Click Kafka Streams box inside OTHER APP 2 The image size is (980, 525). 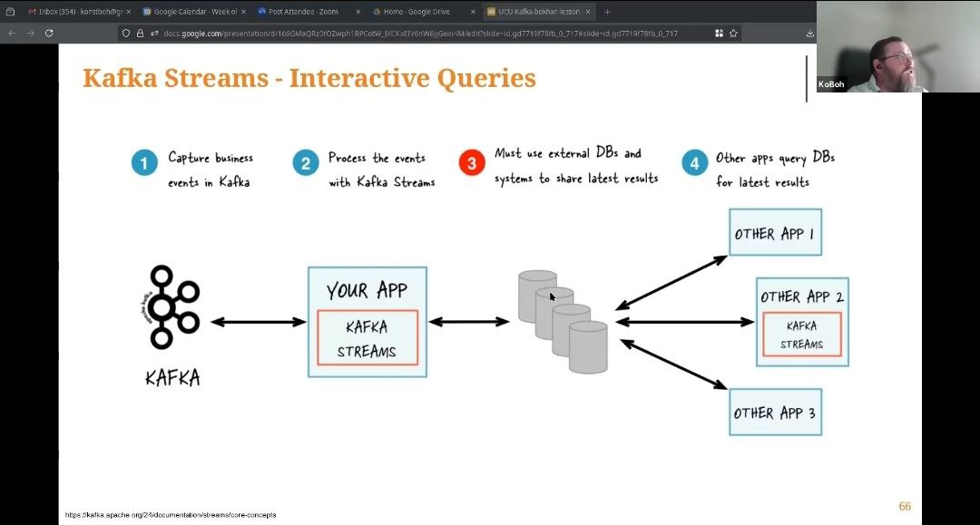[802, 335]
